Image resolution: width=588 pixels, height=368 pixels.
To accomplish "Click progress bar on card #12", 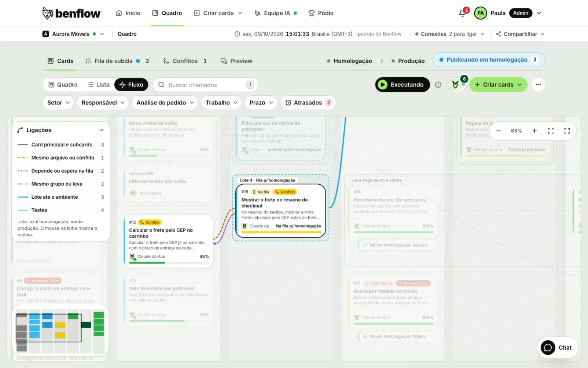I will 169,263.
